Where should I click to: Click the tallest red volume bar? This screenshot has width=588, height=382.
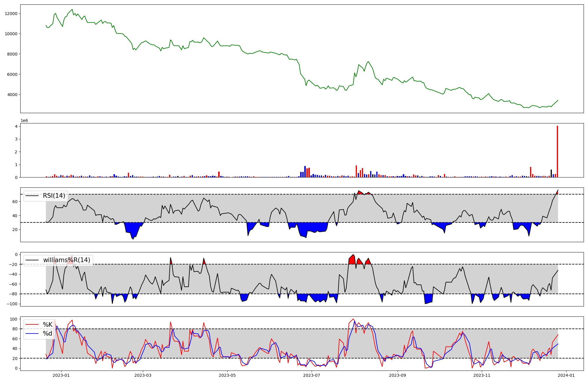pyautogui.click(x=557, y=152)
